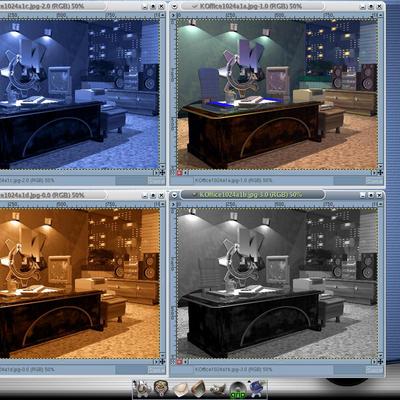Click the vertical ruler of KOffice1024a1b.jpg window
This screenshot has width=400, height=400.
point(174,283)
